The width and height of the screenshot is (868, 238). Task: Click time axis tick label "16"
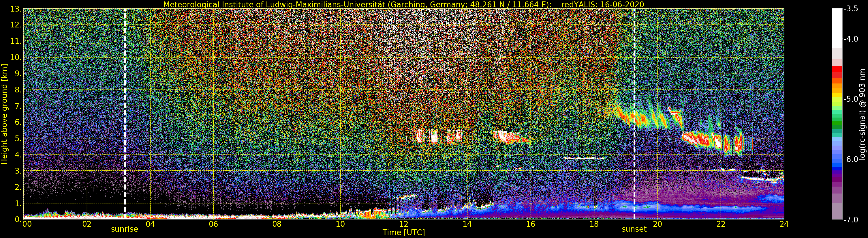tap(531, 224)
